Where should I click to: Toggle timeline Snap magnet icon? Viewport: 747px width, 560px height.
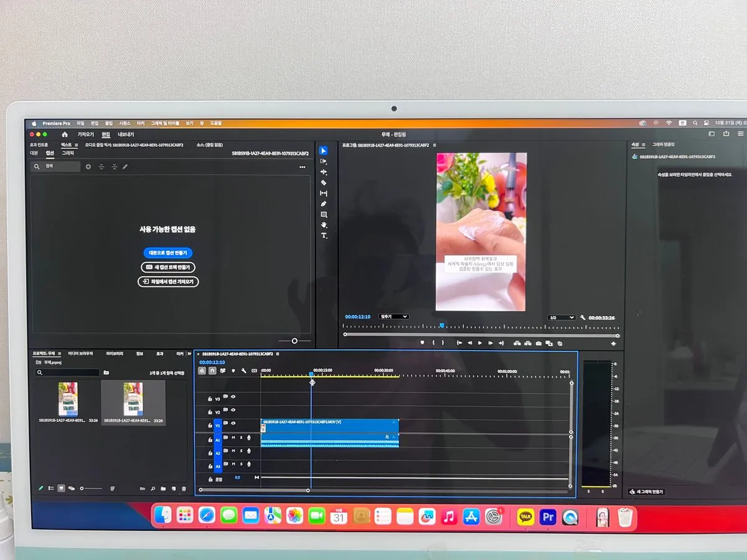(x=212, y=371)
